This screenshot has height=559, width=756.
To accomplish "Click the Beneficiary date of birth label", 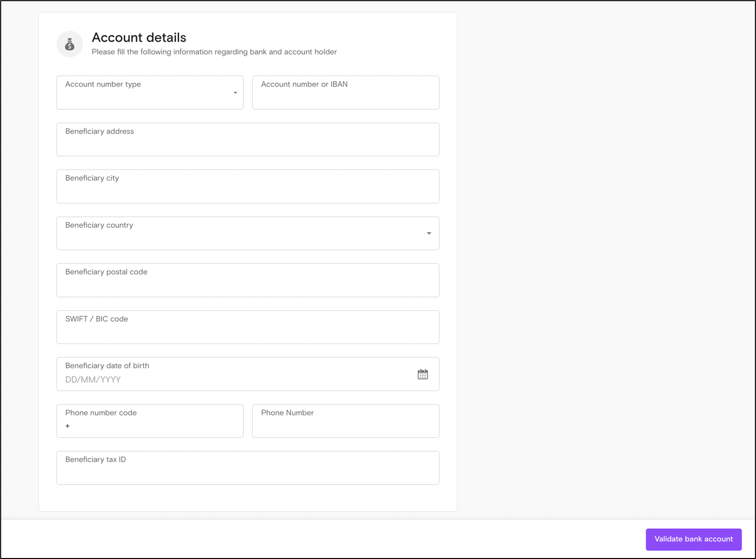I will pos(107,366).
